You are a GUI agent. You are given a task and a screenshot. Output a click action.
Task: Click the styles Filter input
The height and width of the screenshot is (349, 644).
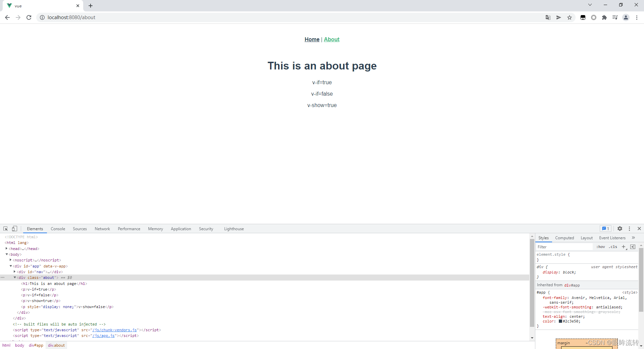click(x=564, y=247)
